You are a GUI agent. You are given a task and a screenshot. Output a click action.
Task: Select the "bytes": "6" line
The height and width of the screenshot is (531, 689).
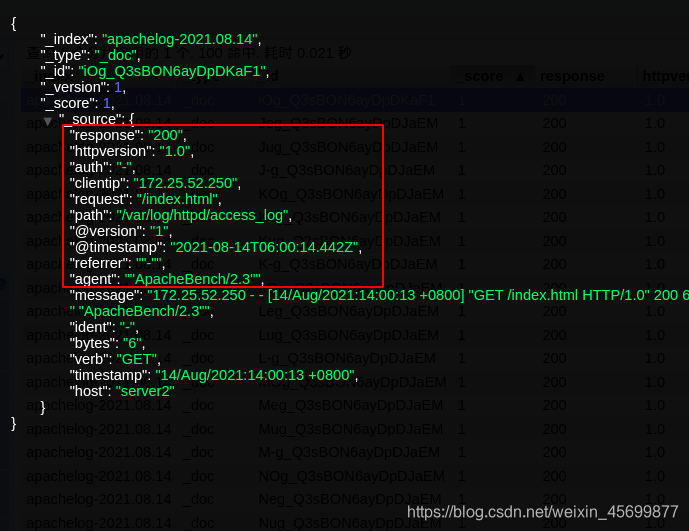coord(107,343)
